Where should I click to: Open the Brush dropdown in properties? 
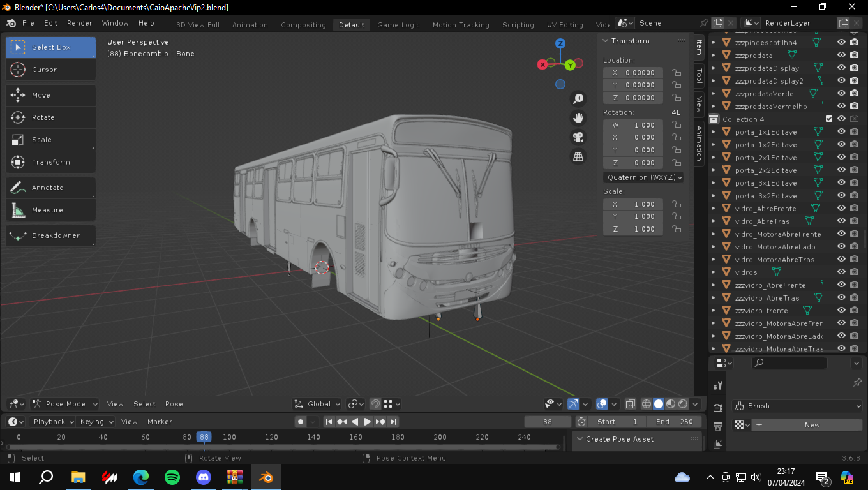coord(797,406)
